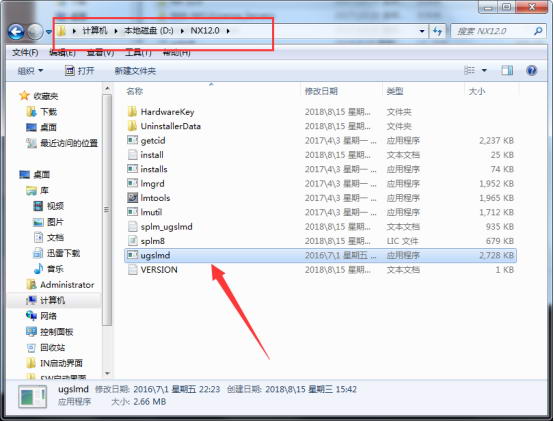Click the sidebar scrollbar down arrow
This screenshot has height=422, width=554.
point(107,373)
